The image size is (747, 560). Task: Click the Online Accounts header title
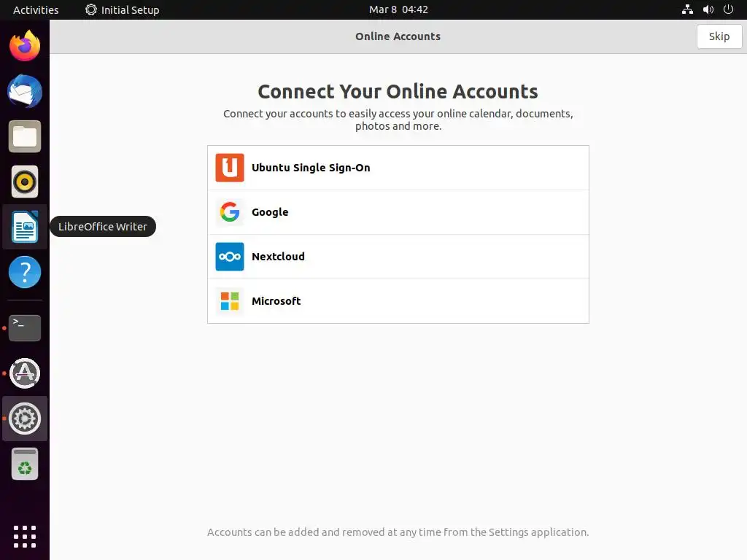(398, 36)
